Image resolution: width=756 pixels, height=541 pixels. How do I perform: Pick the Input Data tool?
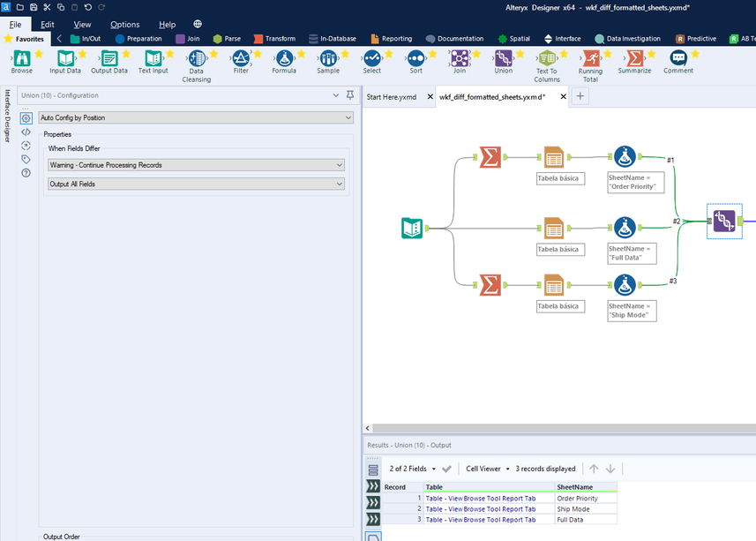(65, 62)
